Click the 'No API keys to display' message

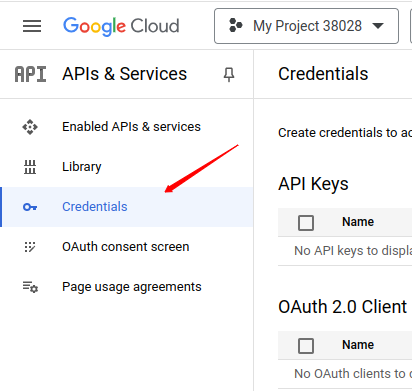[353, 251]
